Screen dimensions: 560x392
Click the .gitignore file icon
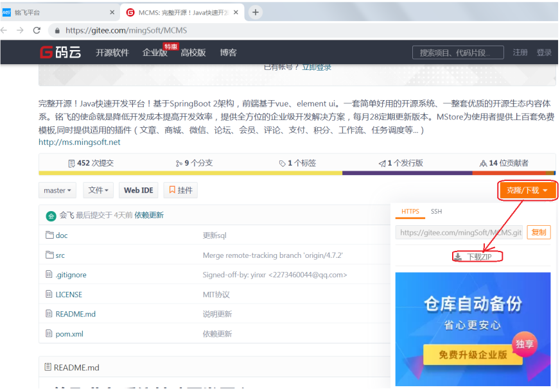point(49,275)
